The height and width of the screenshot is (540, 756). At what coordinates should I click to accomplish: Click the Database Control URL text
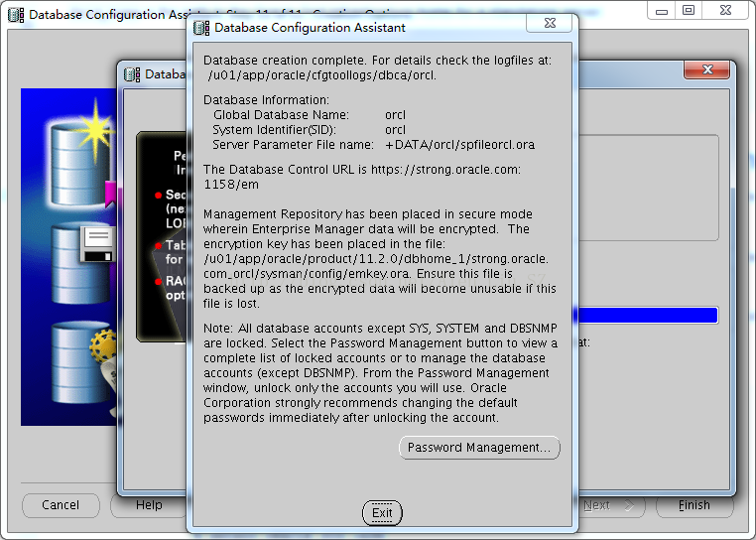click(361, 177)
